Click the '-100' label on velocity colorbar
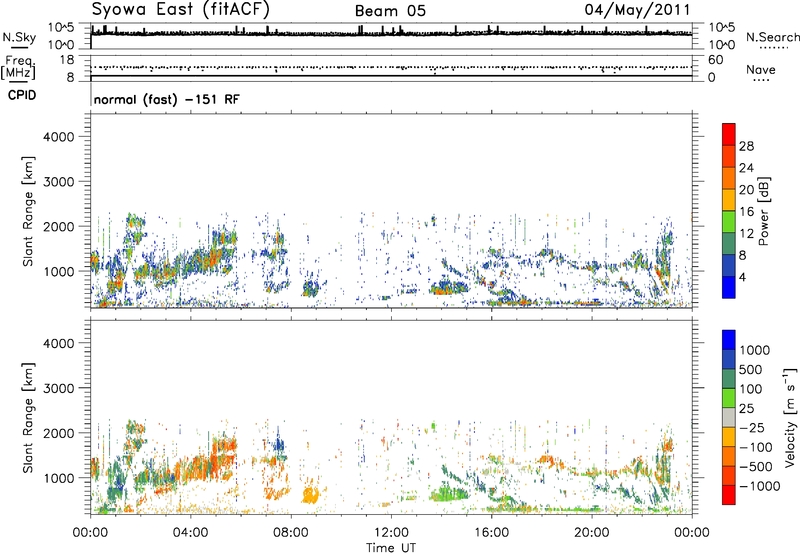800x554 pixels. [x=756, y=447]
